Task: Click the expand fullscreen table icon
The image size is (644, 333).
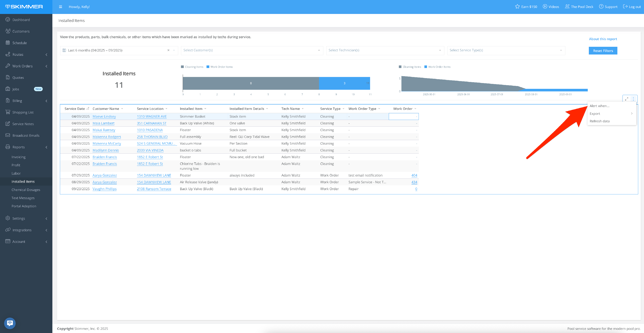Action: (626, 99)
